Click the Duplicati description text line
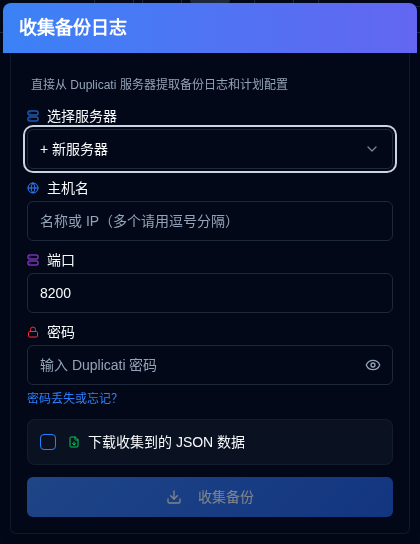 159,84
